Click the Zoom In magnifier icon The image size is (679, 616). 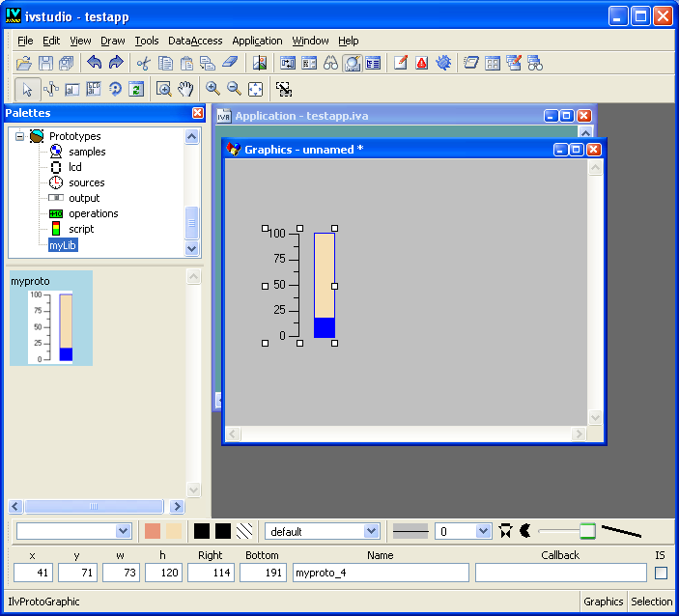coord(212,89)
